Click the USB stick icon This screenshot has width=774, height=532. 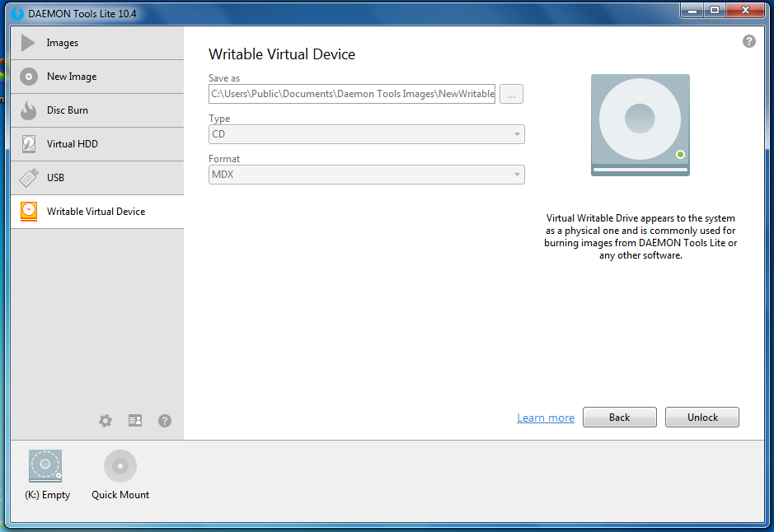point(29,178)
